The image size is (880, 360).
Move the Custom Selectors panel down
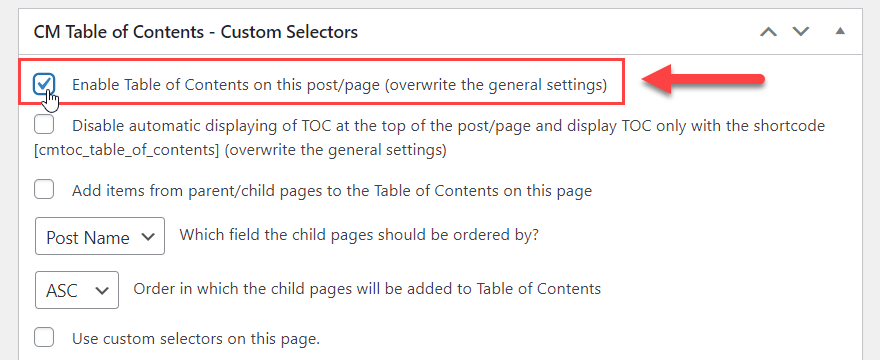801,32
